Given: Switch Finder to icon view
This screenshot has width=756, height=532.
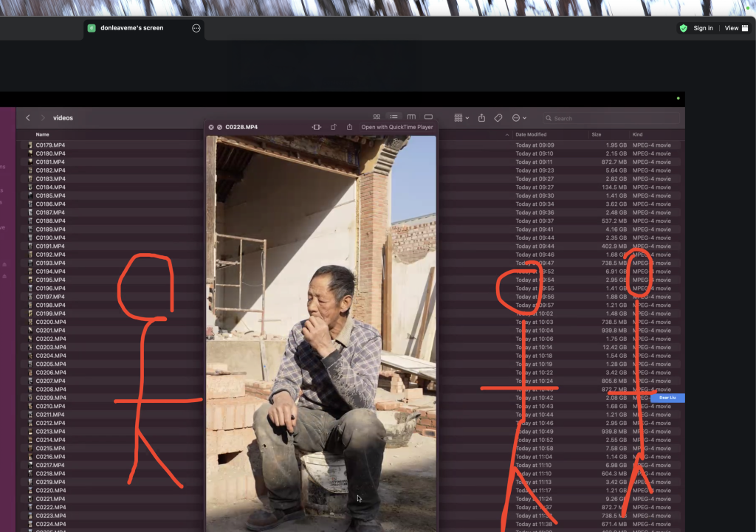Looking at the screenshot, I should (x=377, y=117).
